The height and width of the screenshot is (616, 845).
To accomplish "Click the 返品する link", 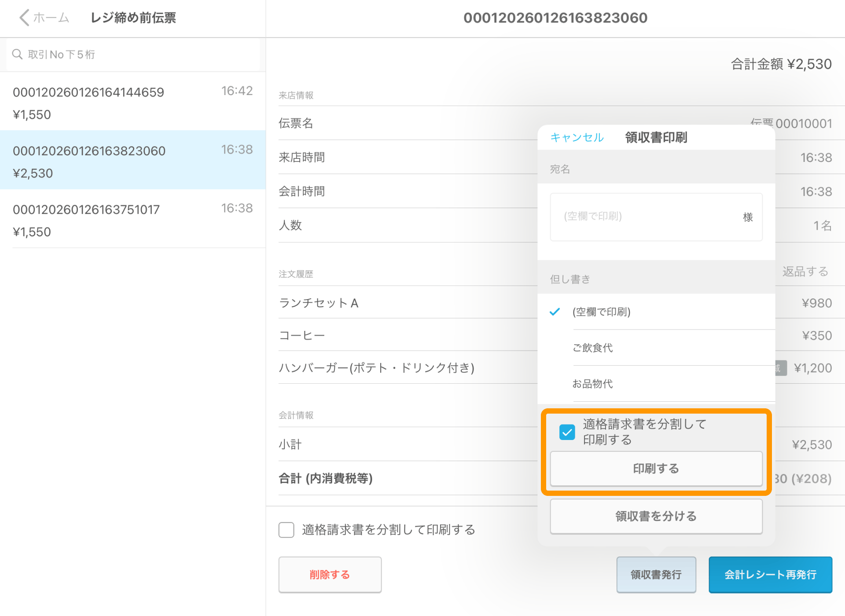I will point(805,271).
